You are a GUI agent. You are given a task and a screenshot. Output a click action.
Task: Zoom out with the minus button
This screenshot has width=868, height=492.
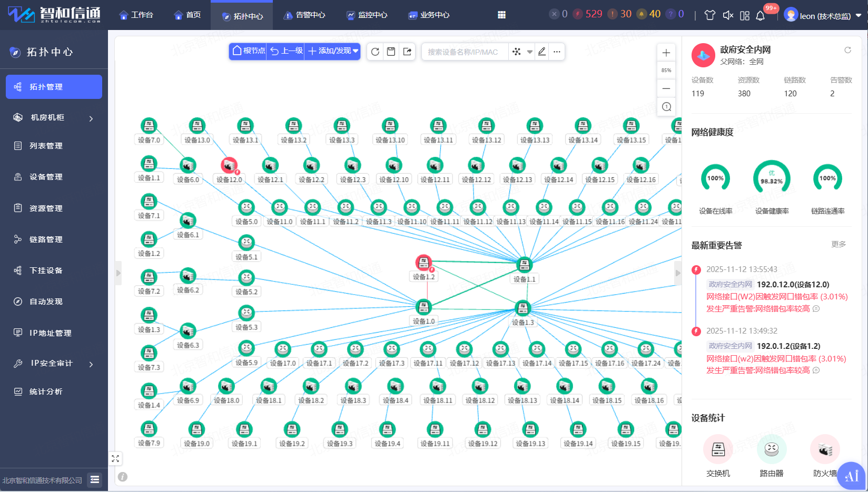pos(666,88)
